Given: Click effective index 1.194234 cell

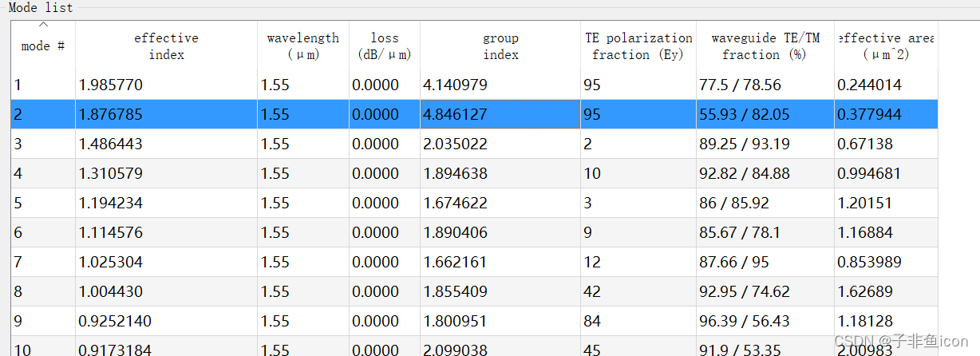Looking at the screenshot, I should pos(166,203).
